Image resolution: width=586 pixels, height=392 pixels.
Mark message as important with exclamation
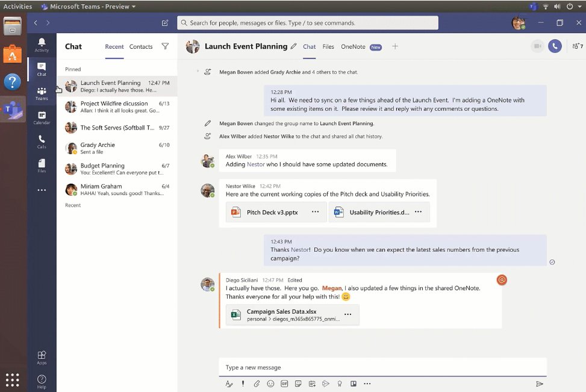(243, 384)
